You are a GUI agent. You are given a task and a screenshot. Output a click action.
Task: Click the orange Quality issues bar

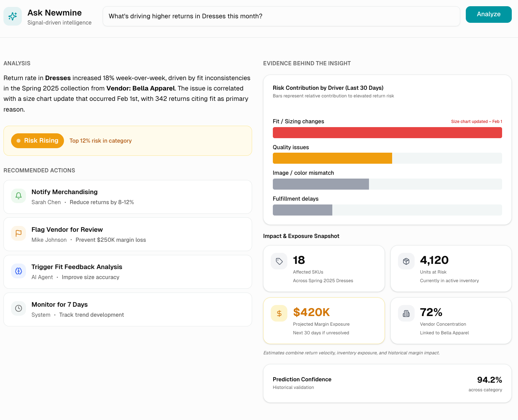coord(332,158)
